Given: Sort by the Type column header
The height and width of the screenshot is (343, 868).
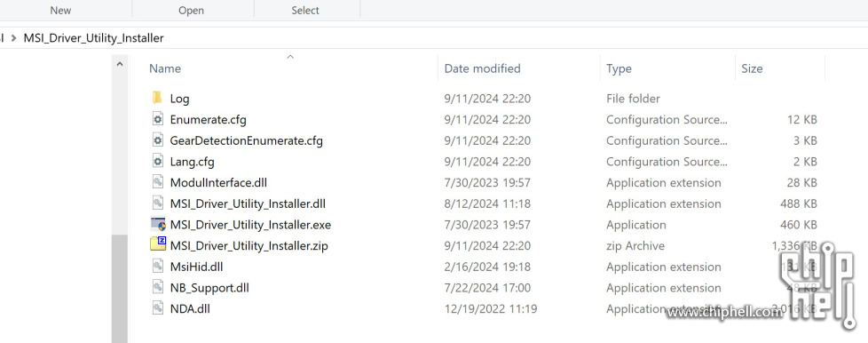Looking at the screenshot, I should click(619, 68).
